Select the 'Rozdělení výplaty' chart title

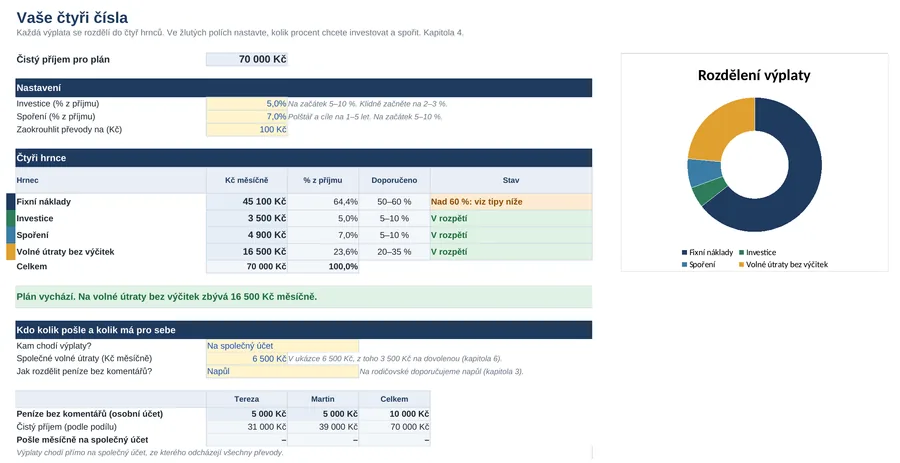754,75
